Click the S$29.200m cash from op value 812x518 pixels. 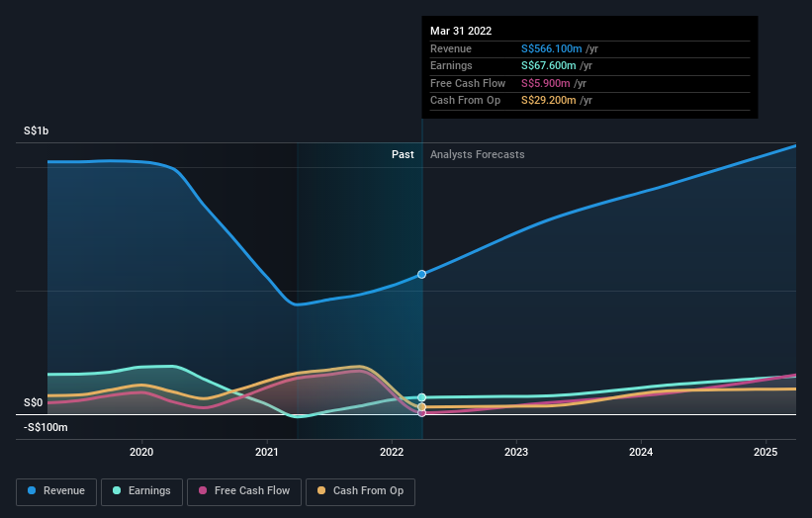(x=548, y=101)
